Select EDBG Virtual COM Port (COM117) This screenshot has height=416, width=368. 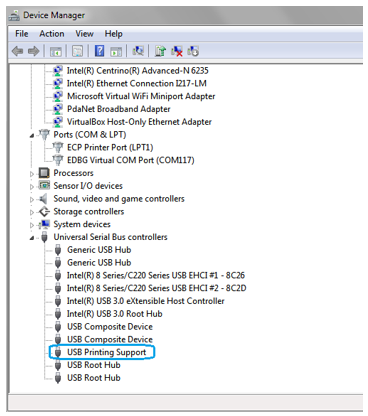coord(131,160)
